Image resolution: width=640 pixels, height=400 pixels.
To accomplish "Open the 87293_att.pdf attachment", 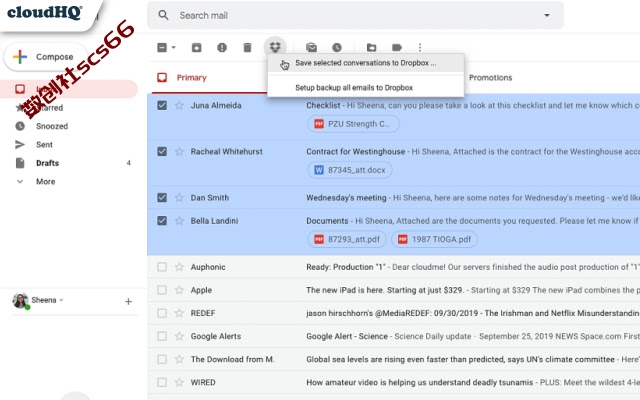I will click(x=347, y=240).
